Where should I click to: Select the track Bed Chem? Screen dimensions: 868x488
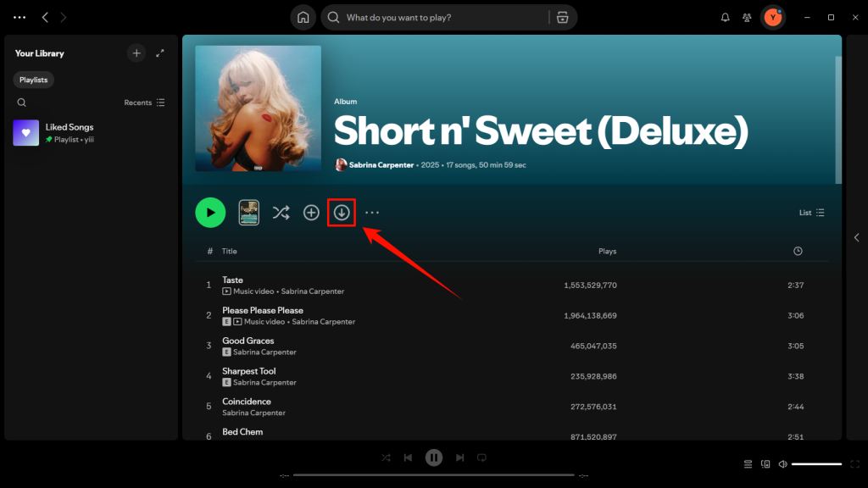click(242, 432)
